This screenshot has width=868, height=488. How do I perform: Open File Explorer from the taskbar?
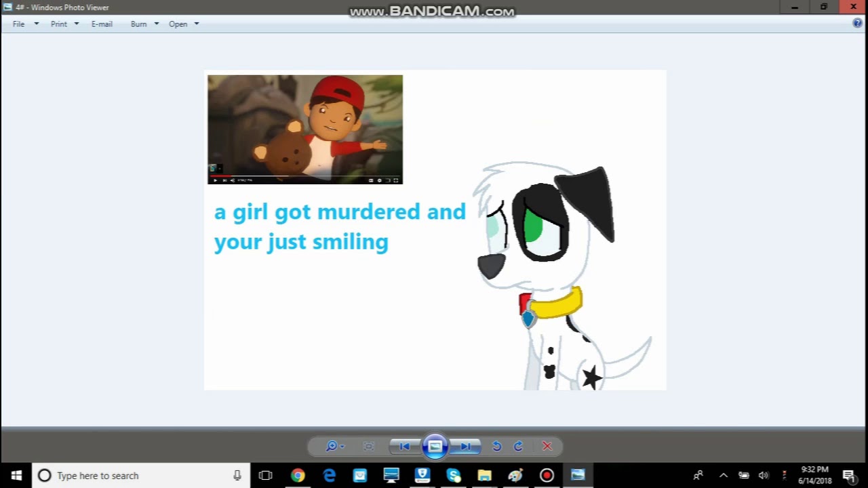point(484,475)
